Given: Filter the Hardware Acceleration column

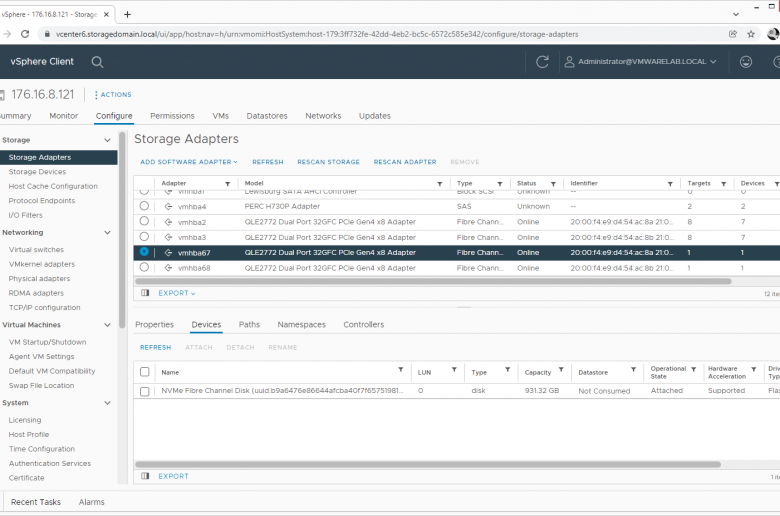Looking at the screenshot, I should pyautogui.click(x=754, y=369).
